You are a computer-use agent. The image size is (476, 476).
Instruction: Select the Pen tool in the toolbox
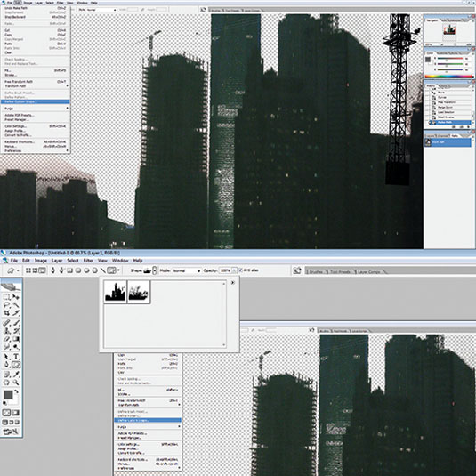pyautogui.click(x=6, y=365)
